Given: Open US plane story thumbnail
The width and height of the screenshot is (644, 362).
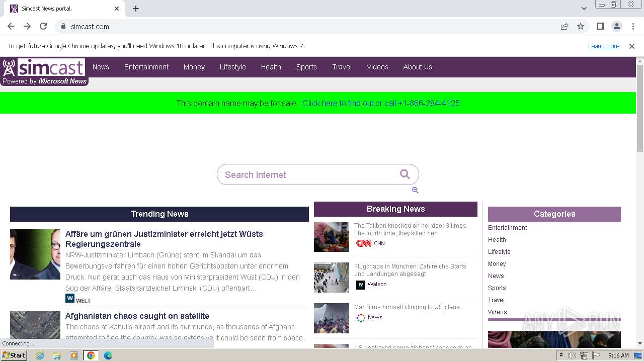Looking at the screenshot, I should pos(332,318).
